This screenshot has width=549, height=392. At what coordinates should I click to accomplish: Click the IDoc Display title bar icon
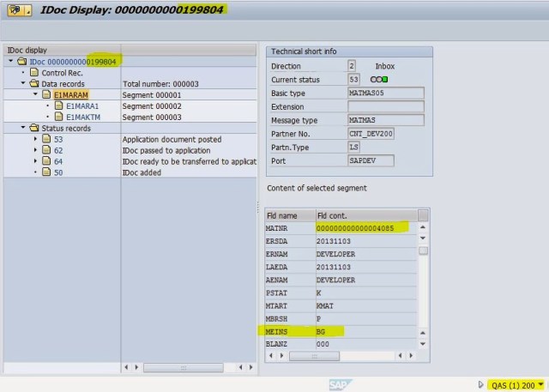click(x=14, y=10)
